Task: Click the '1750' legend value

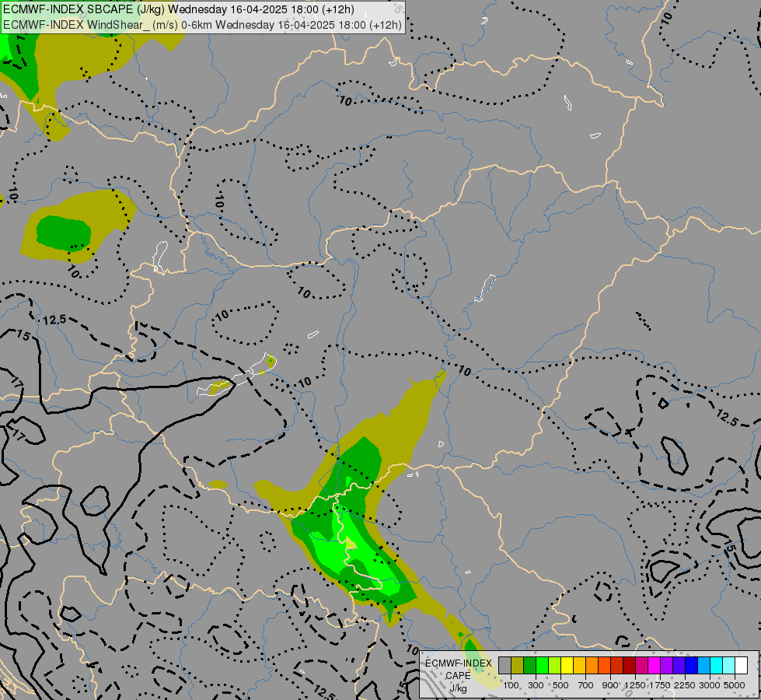Action: pos(660,685)
